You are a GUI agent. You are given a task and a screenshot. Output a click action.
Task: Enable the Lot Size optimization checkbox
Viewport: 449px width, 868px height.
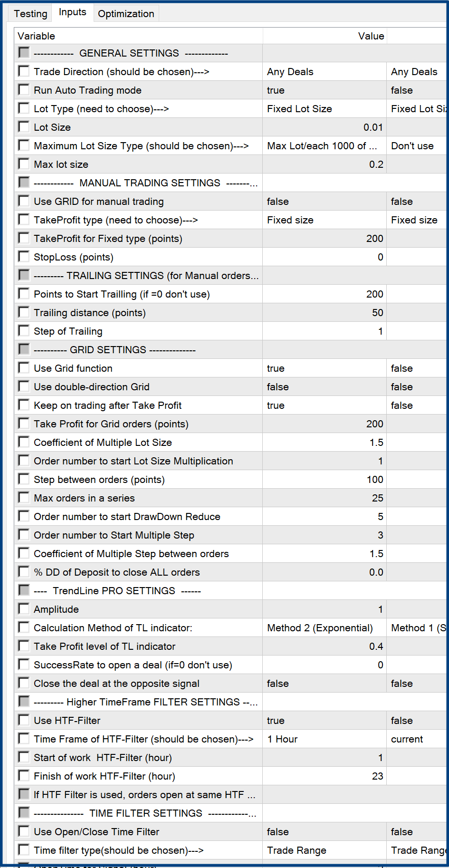click(x=24, y=127)
